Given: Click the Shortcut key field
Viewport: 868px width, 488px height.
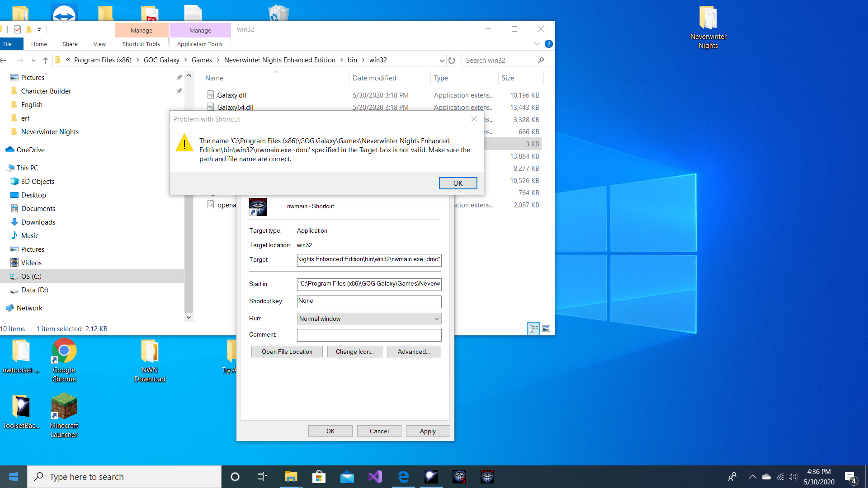Looking at the screenshot, I should tap(369, 301).
